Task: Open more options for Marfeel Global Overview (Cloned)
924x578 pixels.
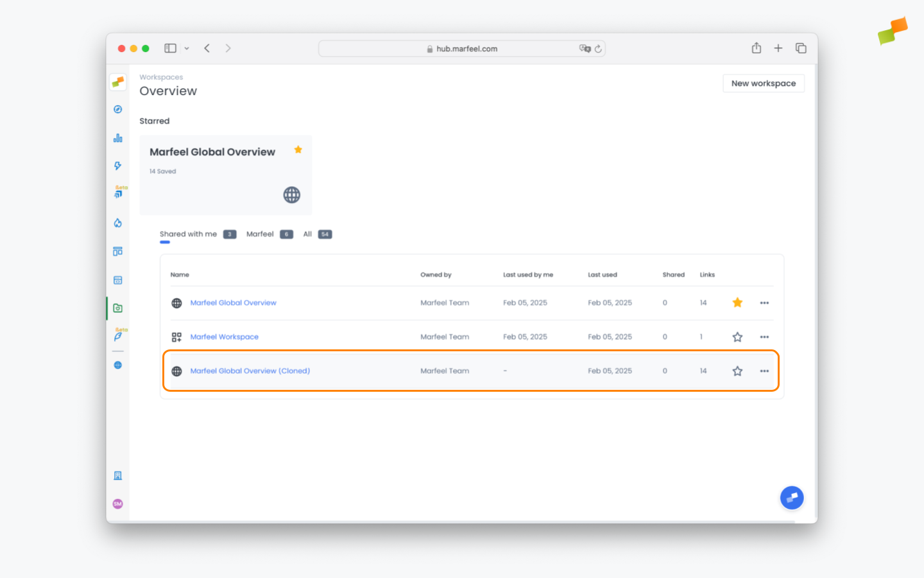Action: (x=764, y=371)
